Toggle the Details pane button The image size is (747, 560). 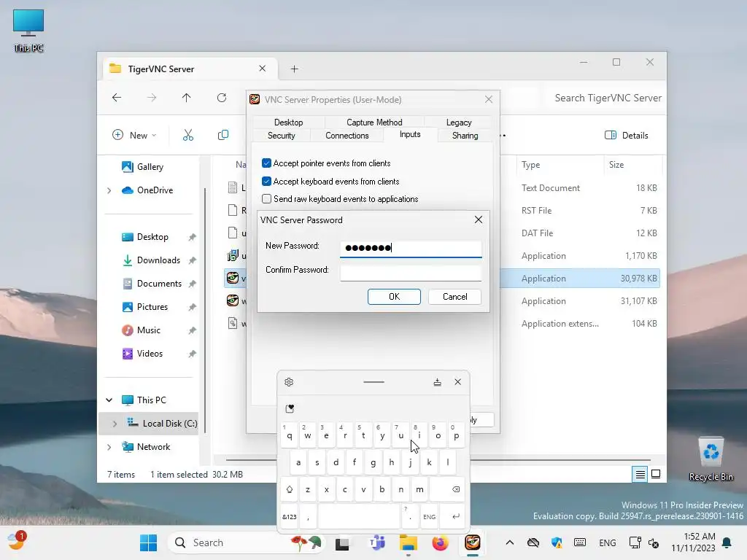627,135
